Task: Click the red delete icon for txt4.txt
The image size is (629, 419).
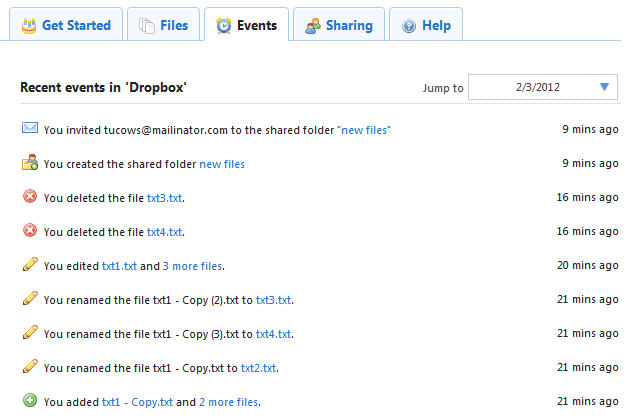Action: (30, 231)
